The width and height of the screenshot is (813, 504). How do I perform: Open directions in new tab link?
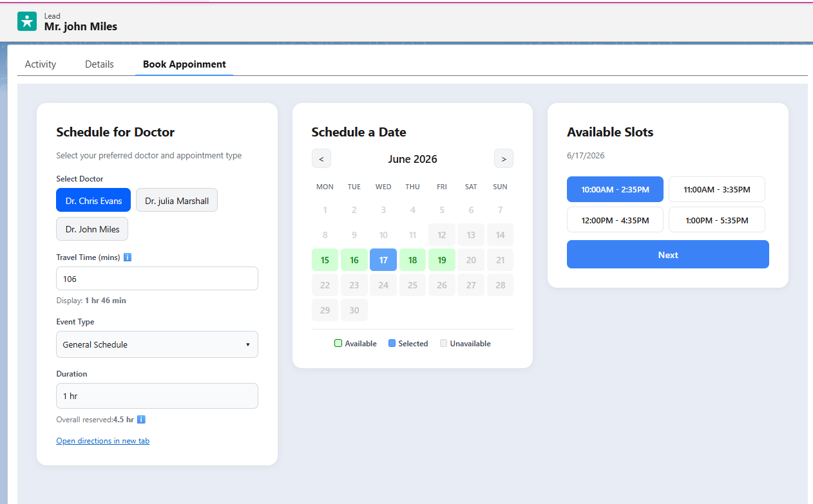tap(103, 441)
